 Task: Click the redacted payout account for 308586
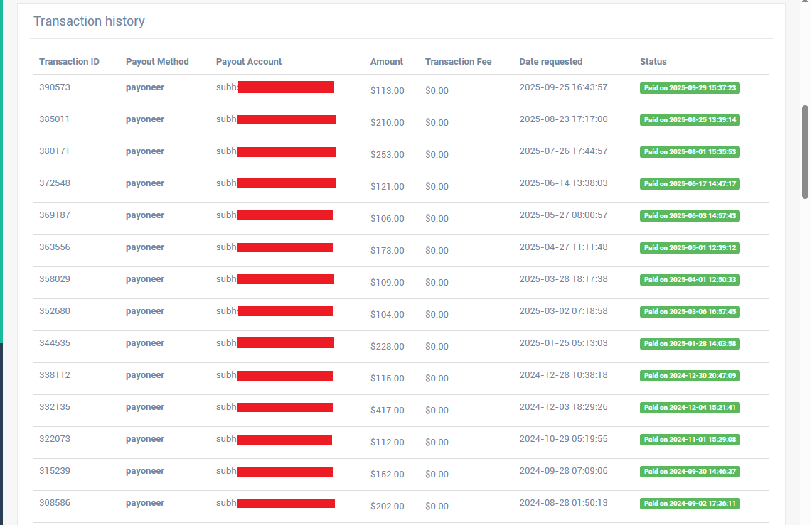coord(286,503)
